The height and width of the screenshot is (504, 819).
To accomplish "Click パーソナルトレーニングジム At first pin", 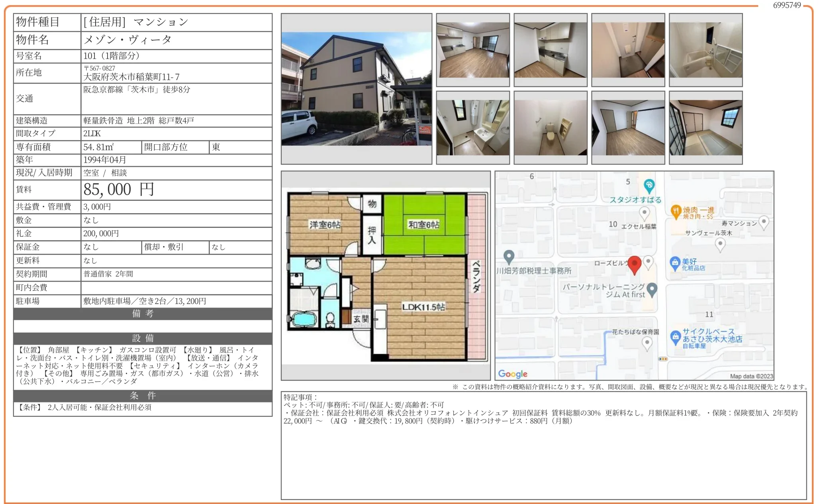I will click(652, 289).
